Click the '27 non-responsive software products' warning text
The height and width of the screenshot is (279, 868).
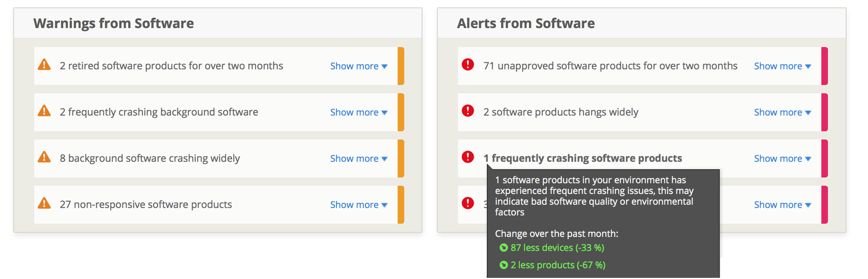coord(146,204)
